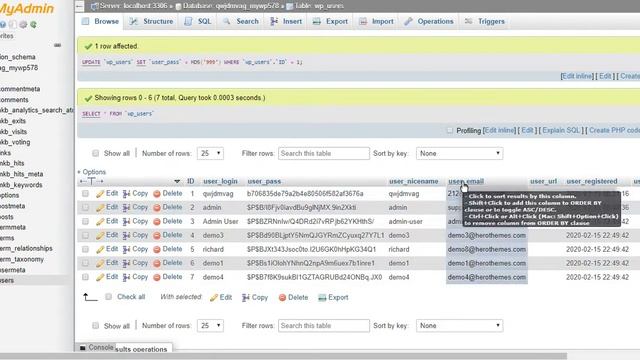Image resolution: width=640 pixels, height=360 pixels.
Task: Switch to the Operations tab
Action: click(429, 21)
